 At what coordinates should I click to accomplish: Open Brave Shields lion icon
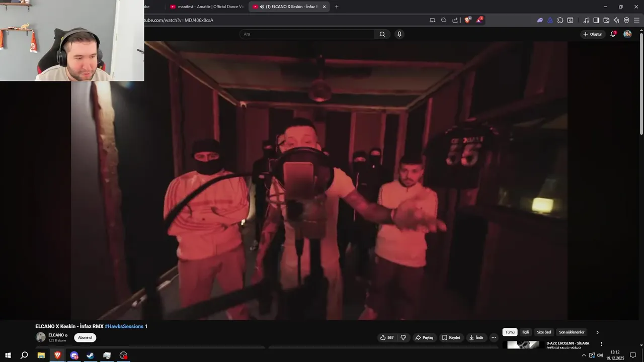coord(467,20)
